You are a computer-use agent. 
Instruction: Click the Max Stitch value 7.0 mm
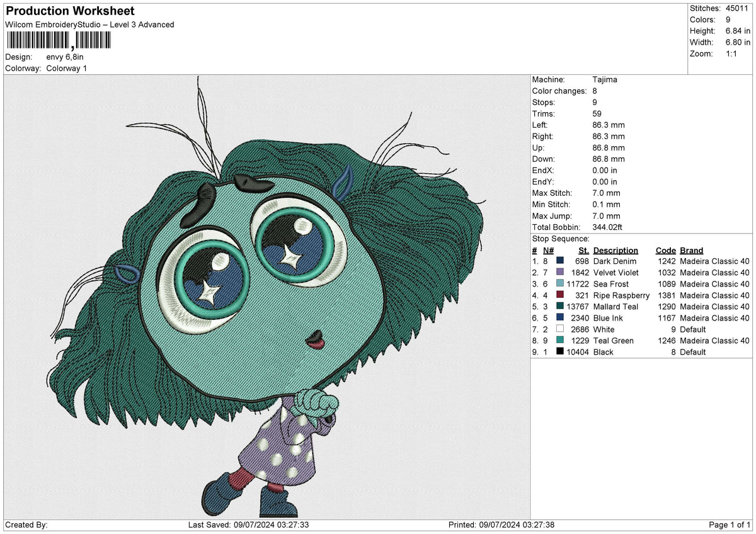pos(607,193)
